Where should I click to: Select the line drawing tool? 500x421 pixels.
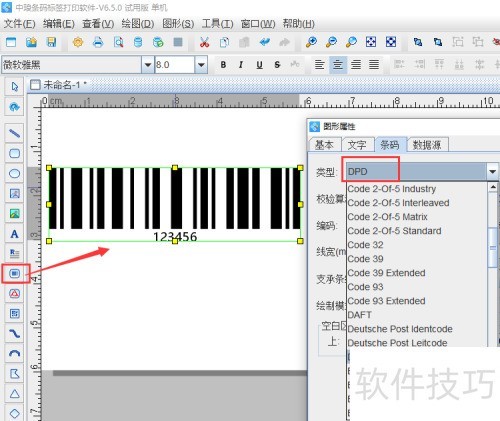point(14,134)
